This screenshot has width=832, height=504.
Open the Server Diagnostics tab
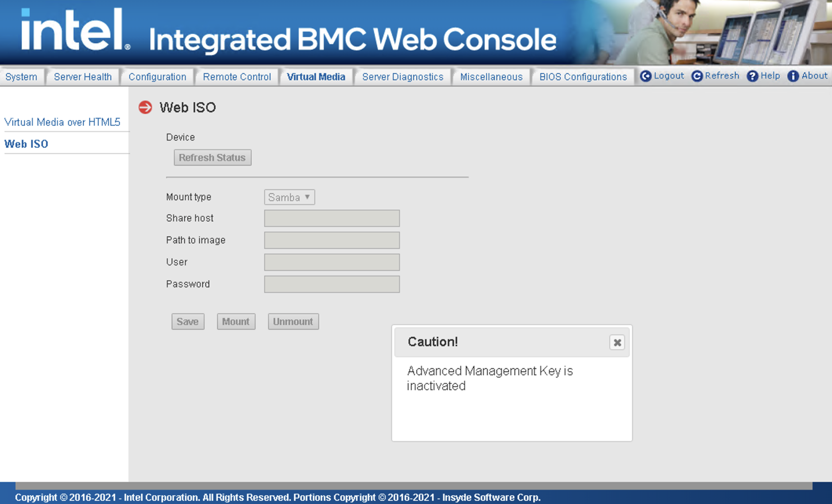tap(403, 77)
